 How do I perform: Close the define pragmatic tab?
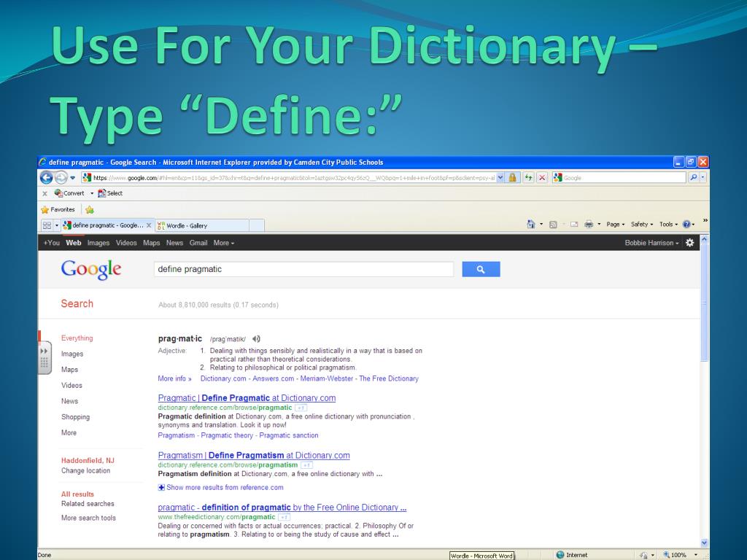pyautogui.click(x=149, y=225)
